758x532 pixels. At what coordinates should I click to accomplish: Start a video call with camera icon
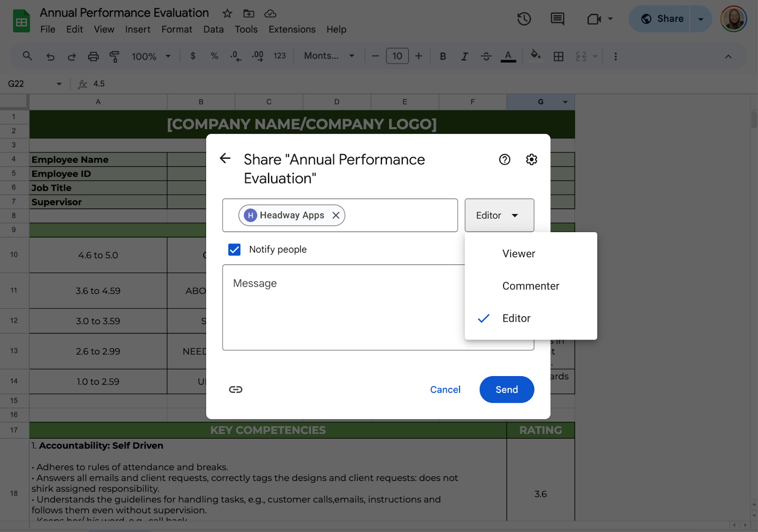point(594,19)
